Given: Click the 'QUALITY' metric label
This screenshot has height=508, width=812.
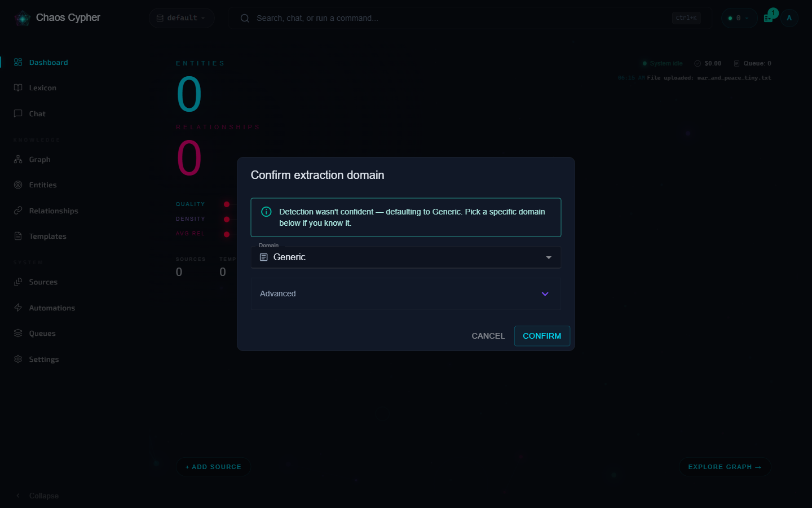Looking at the screenshot, I should tap(190, 204).
